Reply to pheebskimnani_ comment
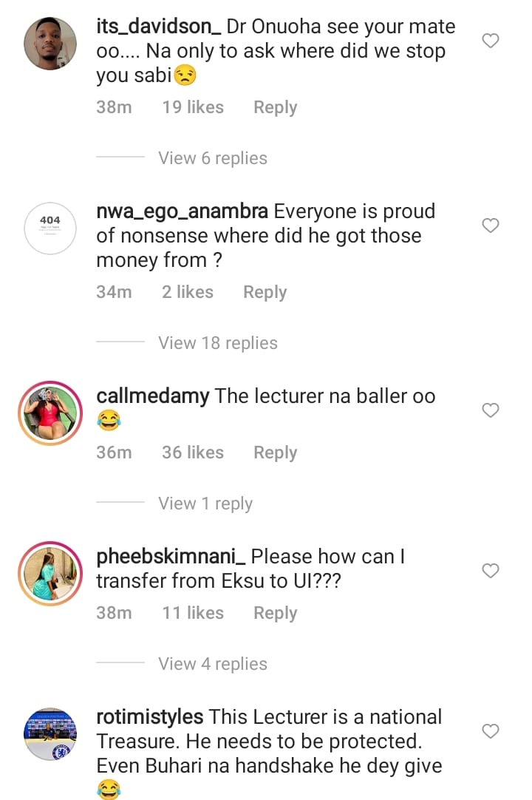This screenshot has width=532, height=800. coord(275,613)
